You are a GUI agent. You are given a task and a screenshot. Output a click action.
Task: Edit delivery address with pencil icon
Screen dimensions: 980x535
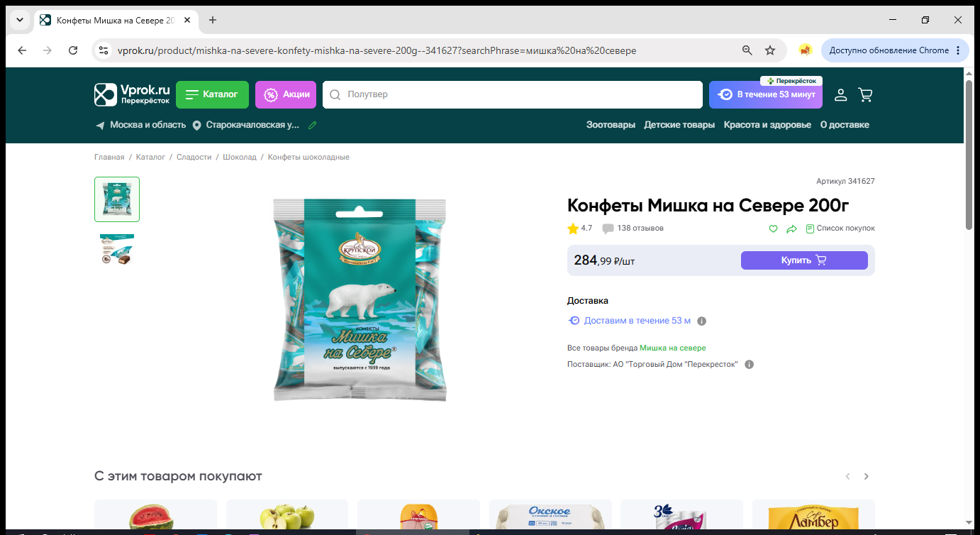(313, 125)
